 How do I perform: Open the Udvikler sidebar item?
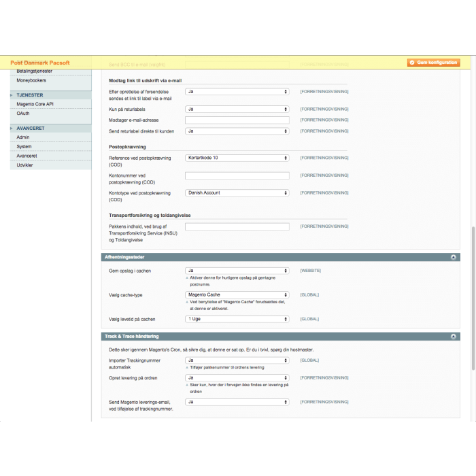pos(24,165)
